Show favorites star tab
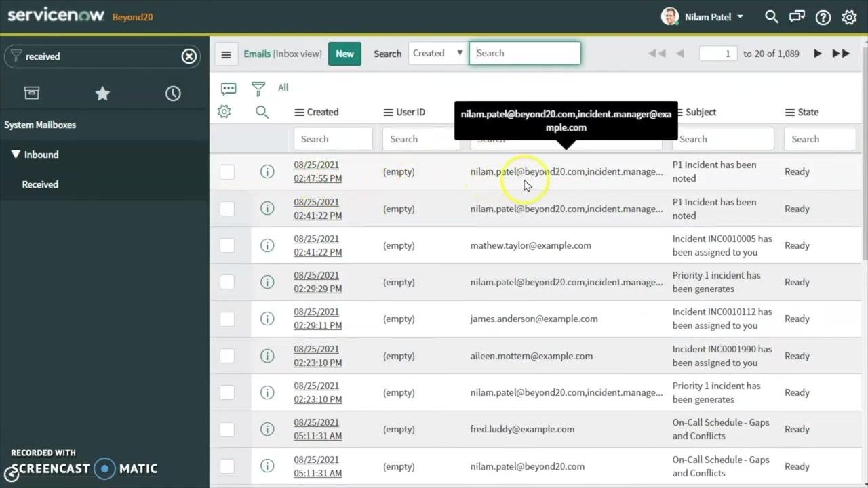The width and height of the screenshot is (868, 488). [102, 93]
